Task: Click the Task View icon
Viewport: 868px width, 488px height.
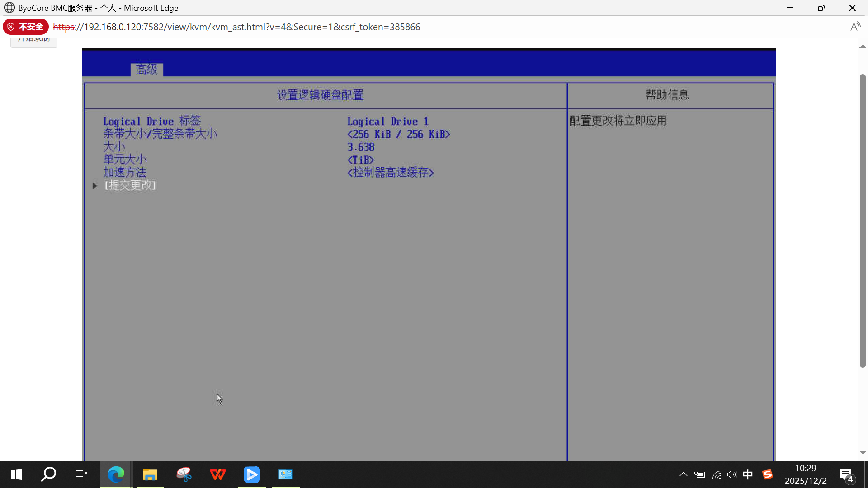Action: click(x=81, y=474)
